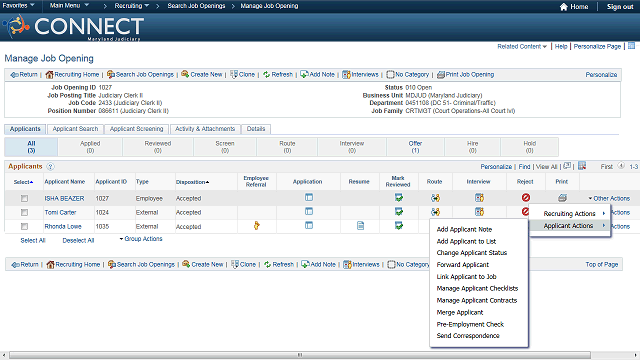Select Rhonda Lowe's row checkbox
The height and width of the screenshot is (360, 640).
[24, 226]
